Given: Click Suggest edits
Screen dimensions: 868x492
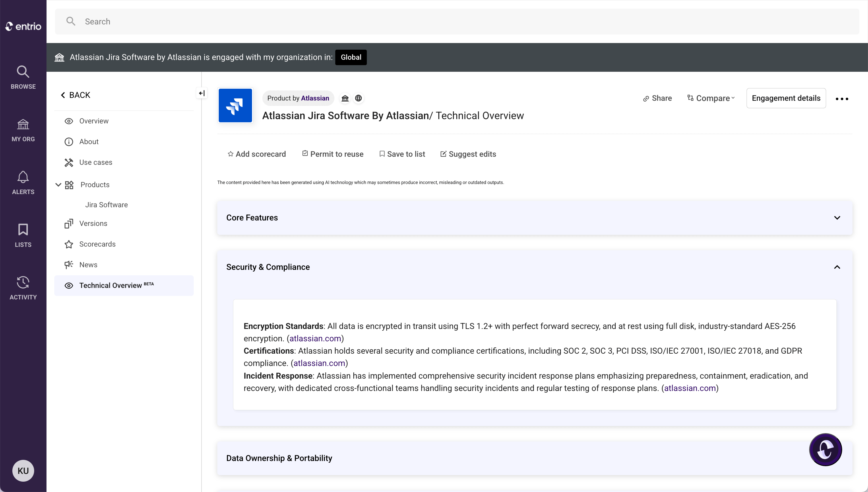Looking at the screenshot, I should click(468, 154).
